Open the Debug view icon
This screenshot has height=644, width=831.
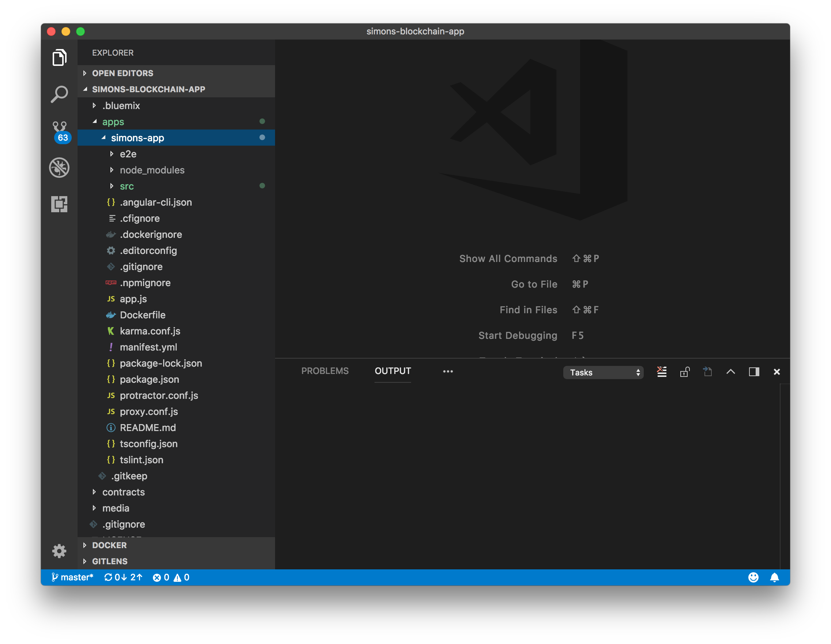(x=59, y=168)
